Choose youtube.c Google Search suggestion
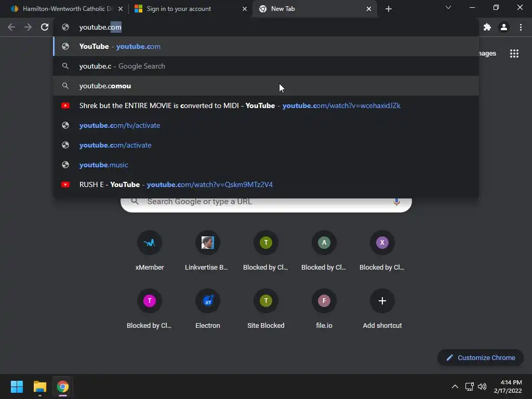Screen dimensions: 532x399 [x=266, y=66]
